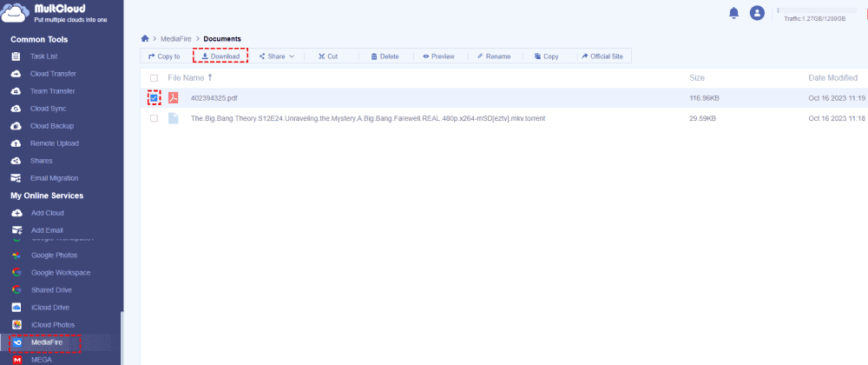Viewport: 868px width, 365px height.
Task: Go to home via breadcrumb house icon
Action: tap(145, 39)
